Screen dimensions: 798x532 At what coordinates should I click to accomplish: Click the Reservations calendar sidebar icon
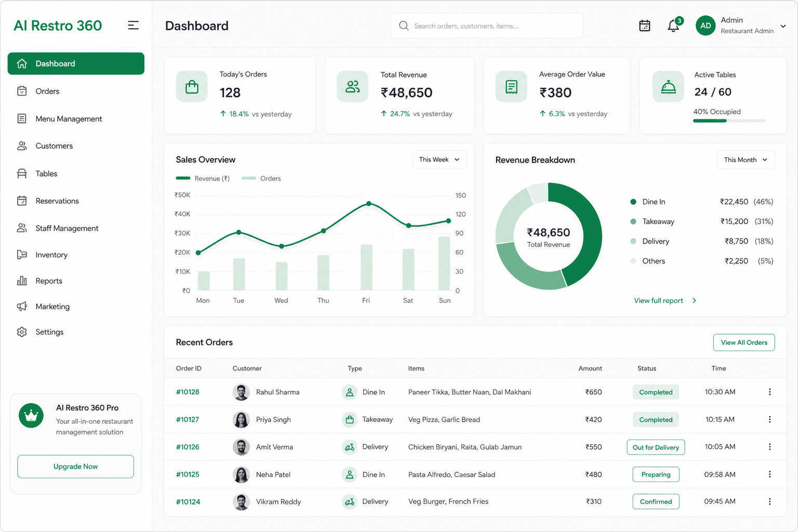(22, 201)
